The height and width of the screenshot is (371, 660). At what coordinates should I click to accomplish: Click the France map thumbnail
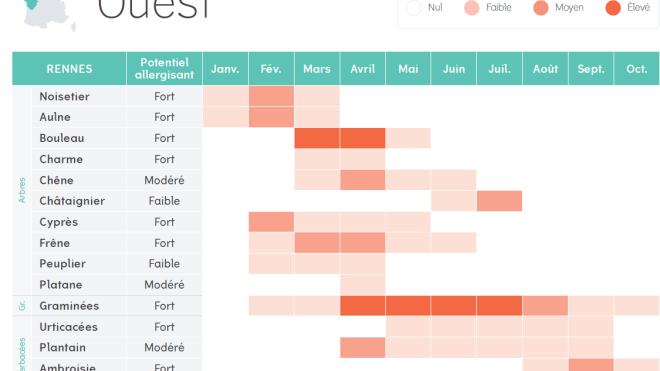49,15
